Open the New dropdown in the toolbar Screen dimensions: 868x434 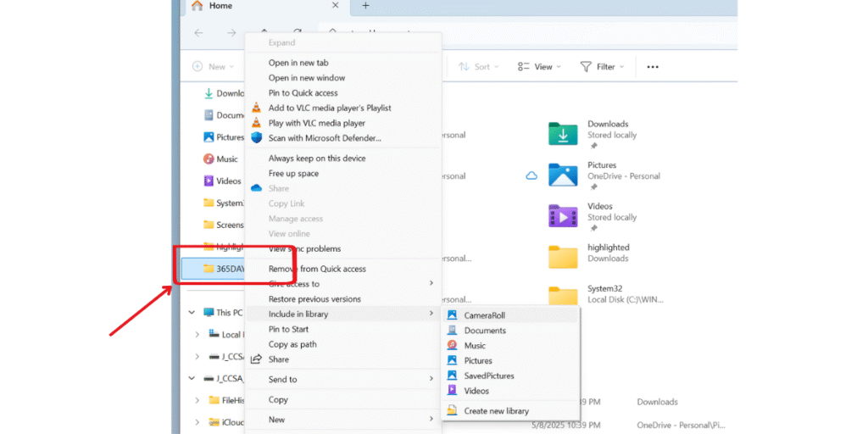pos(213,66)
